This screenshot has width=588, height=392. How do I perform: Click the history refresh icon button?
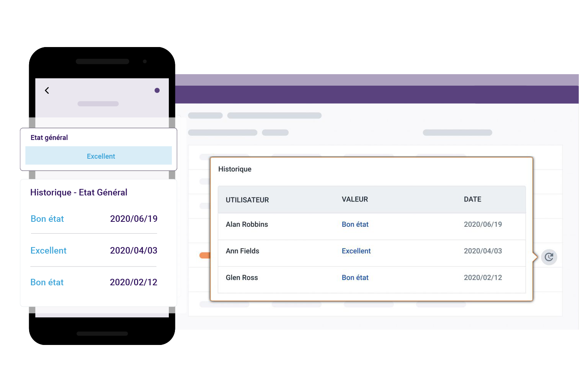click(x=549, y=257)
